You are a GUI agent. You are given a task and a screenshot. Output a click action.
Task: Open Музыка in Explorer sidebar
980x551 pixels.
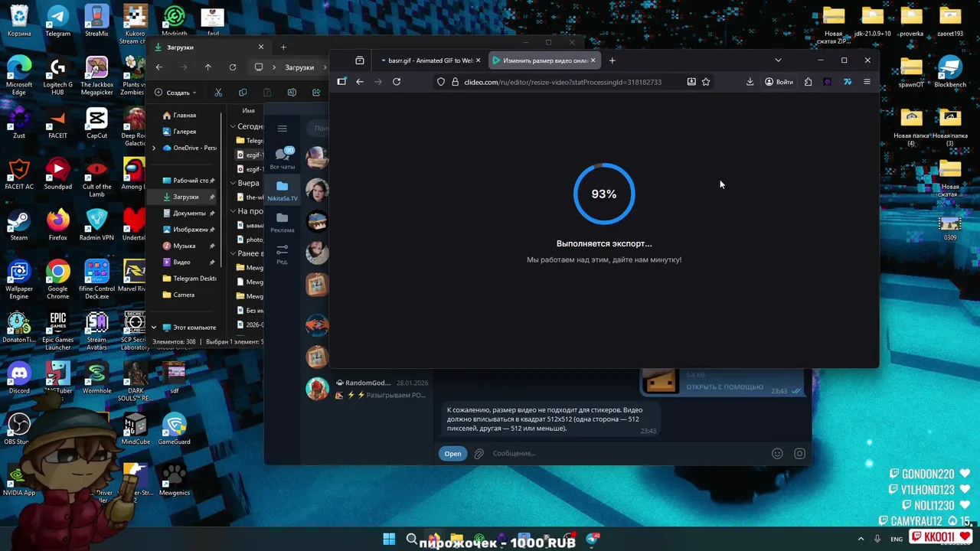coord(184,246)
